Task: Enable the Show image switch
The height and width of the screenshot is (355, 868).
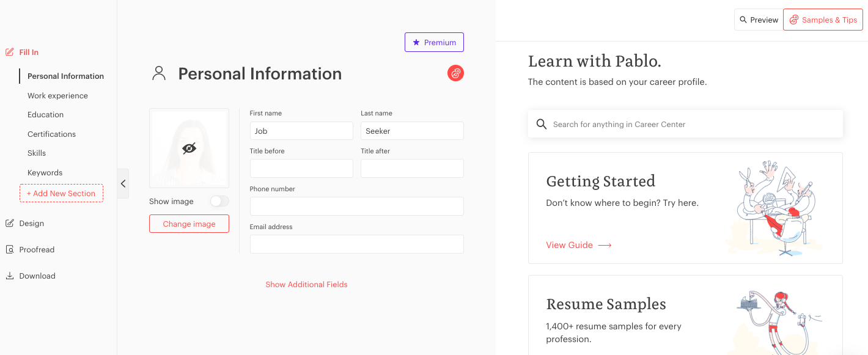Action: 219,200
